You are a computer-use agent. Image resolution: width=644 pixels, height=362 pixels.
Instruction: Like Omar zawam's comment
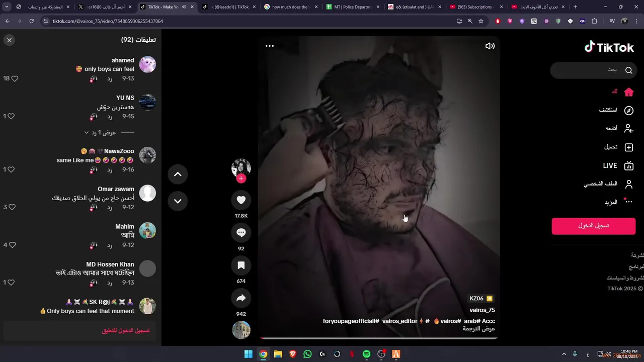pos(12,207)
